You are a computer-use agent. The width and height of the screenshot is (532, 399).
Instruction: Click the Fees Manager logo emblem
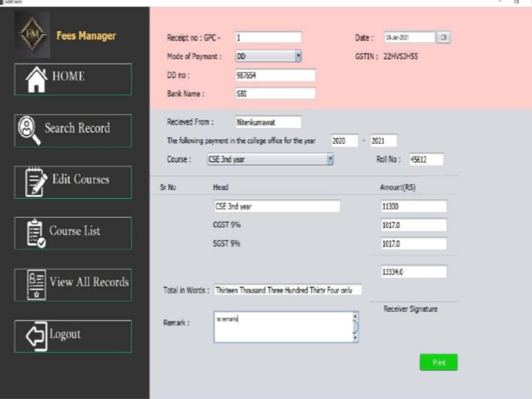click(x=32, y=35)
